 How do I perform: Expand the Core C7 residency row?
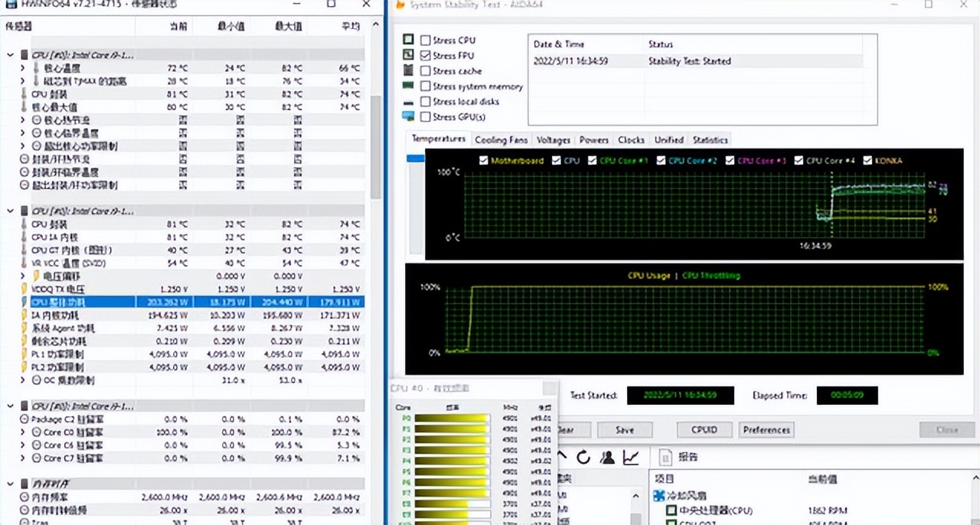point(24,458)
